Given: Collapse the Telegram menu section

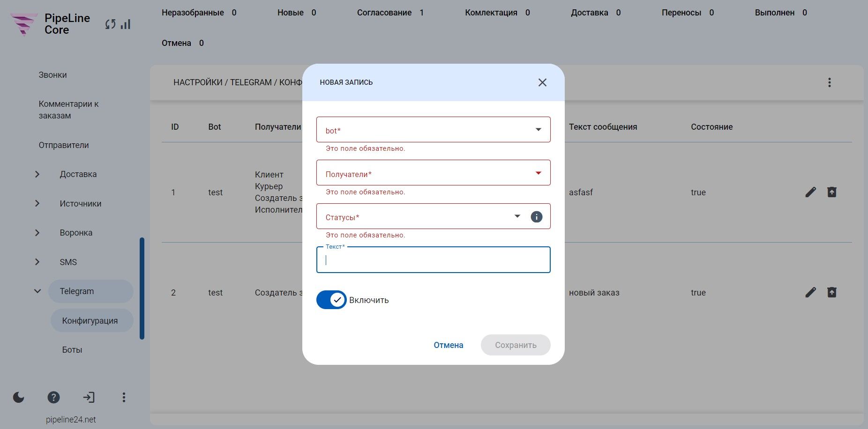Looking at the screenshot, I should pyautogui.click(x=37, y=291).
